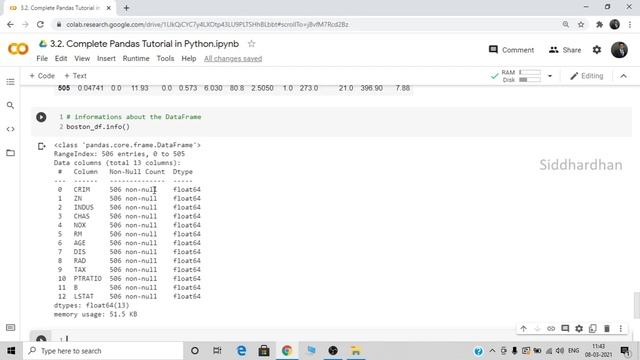
Task: Open the Comment button
Action: point(511,50)
